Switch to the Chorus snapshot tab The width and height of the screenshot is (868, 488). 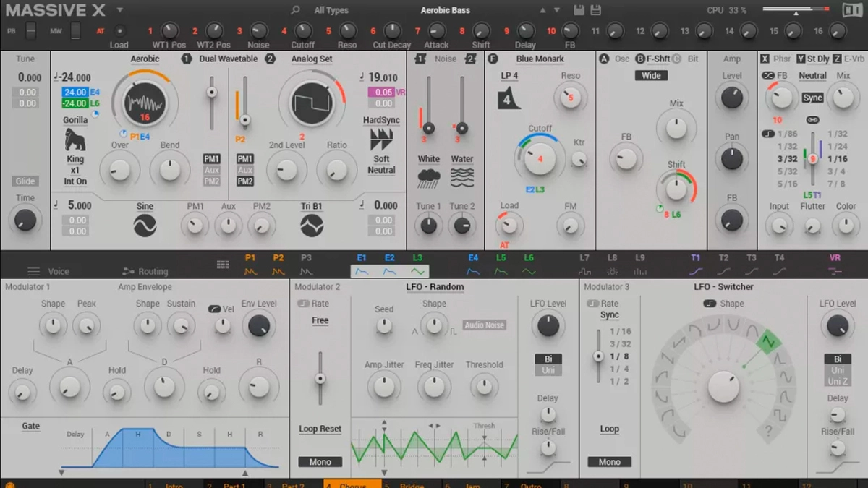(352, 484)
